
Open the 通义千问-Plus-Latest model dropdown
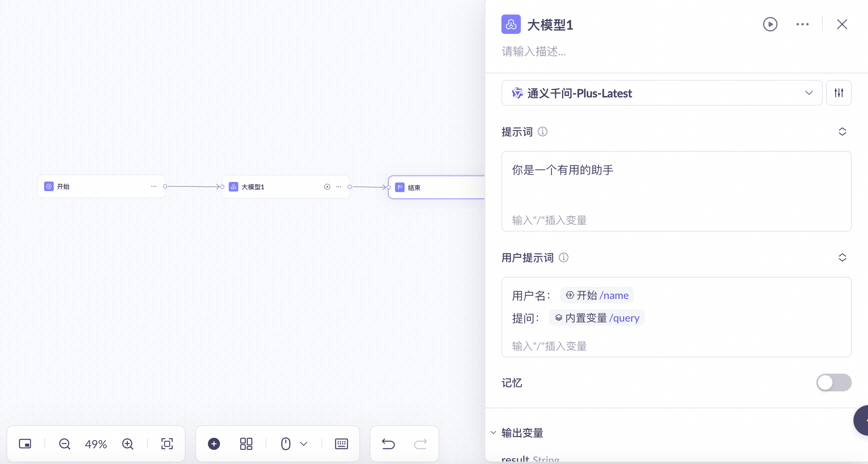point(661,93)
